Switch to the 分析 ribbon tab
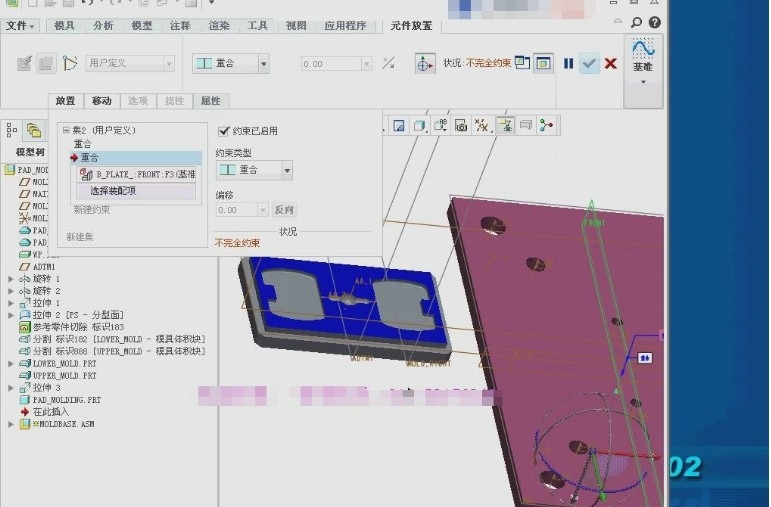 (x=103, y=26)
